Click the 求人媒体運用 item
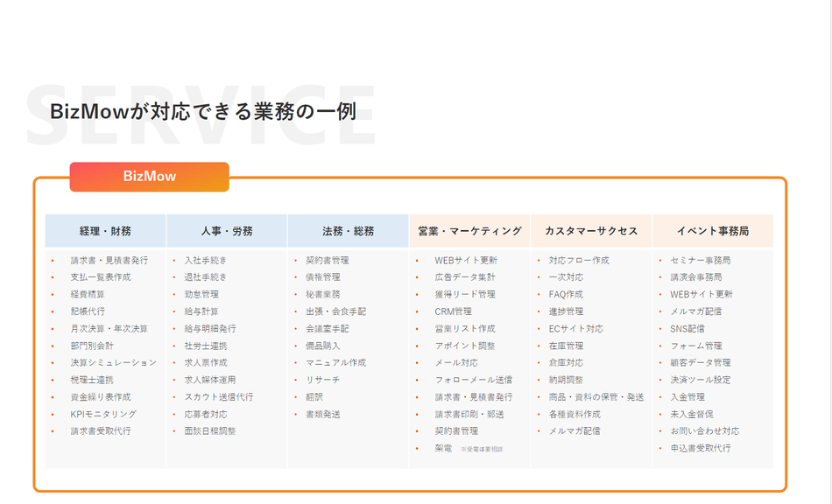Screen dimensions: 832x504 (210, 380)
